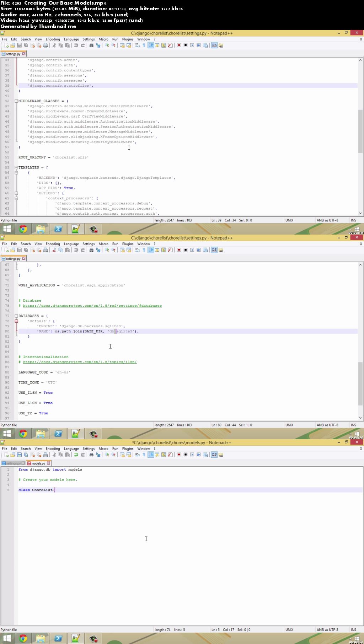Click Save Recorded Macro icon in top window
This screenshot has width=364, height=644.
205,45
